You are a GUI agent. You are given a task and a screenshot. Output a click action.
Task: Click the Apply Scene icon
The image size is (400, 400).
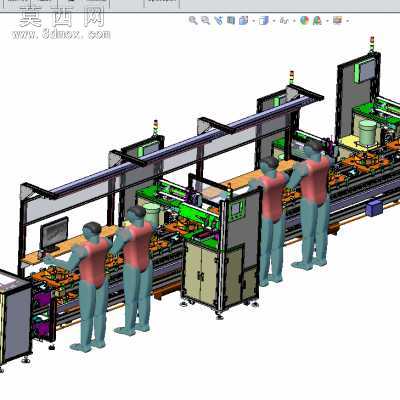317,21
